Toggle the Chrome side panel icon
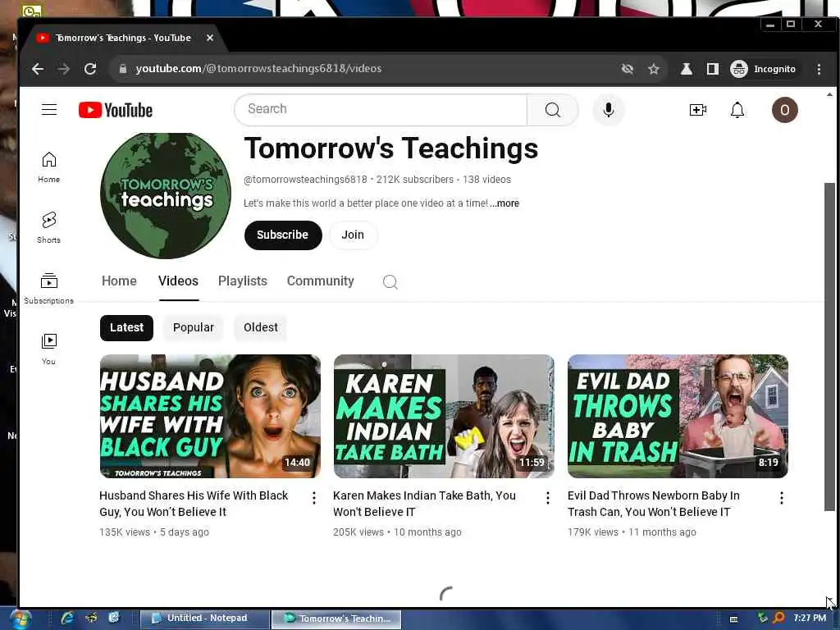840x630 pixels. (713, 69)
